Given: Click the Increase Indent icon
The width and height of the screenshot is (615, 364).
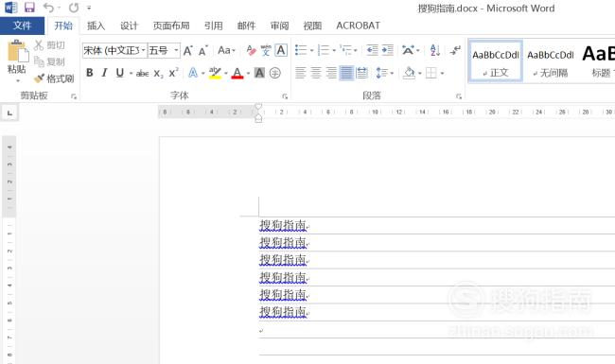Looking at the screenshot, I should click(x=388, y=50).
